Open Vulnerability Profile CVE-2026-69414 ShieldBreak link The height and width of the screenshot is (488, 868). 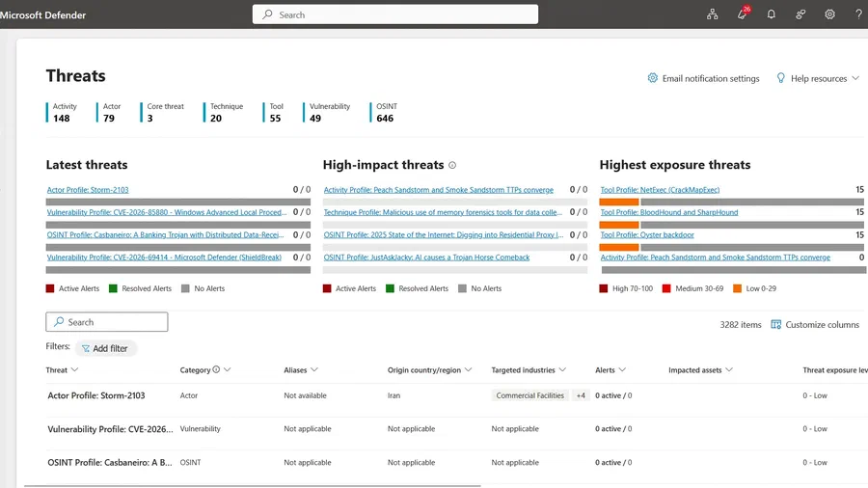[x=164, y=258]
